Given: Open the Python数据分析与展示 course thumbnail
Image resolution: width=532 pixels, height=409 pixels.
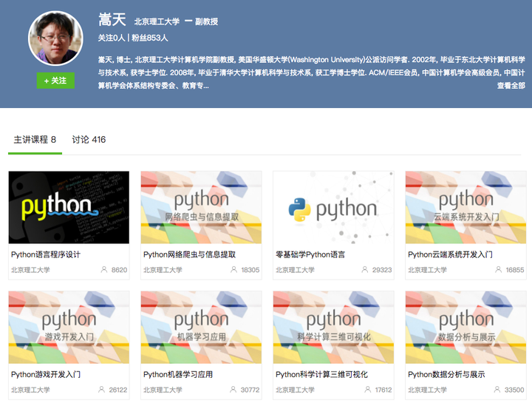Looking at the screenshot, I should coord(465,327).
